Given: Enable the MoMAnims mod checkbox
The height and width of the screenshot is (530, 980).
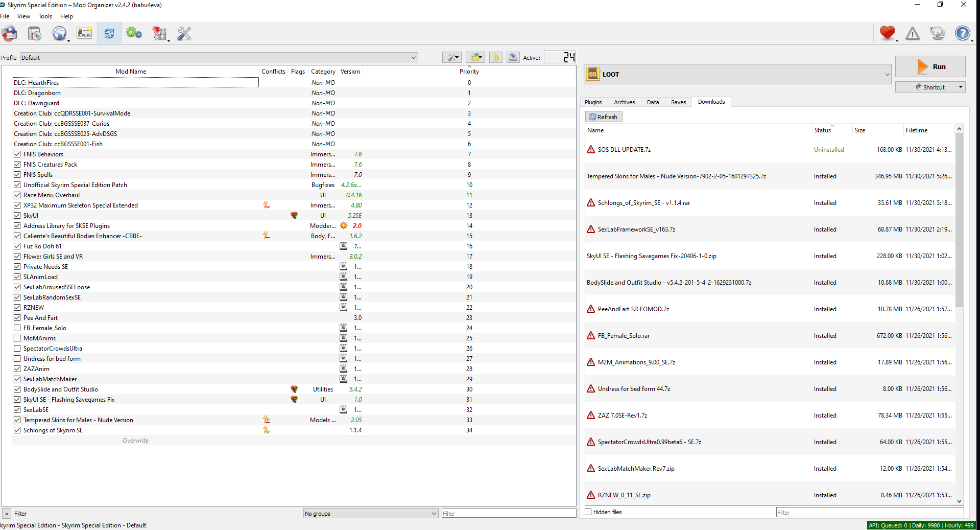Looking at the screenshot, I should pos(17,338).
